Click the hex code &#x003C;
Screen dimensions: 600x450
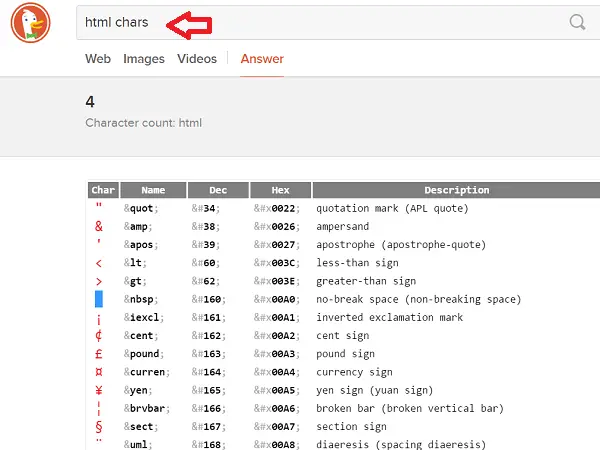[277, 263]
